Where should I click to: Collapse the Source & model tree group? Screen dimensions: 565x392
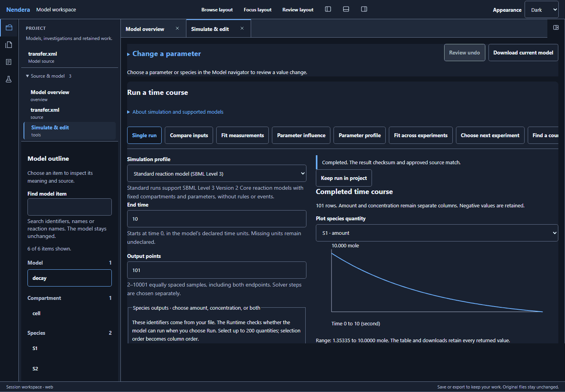tap(49, 76)
